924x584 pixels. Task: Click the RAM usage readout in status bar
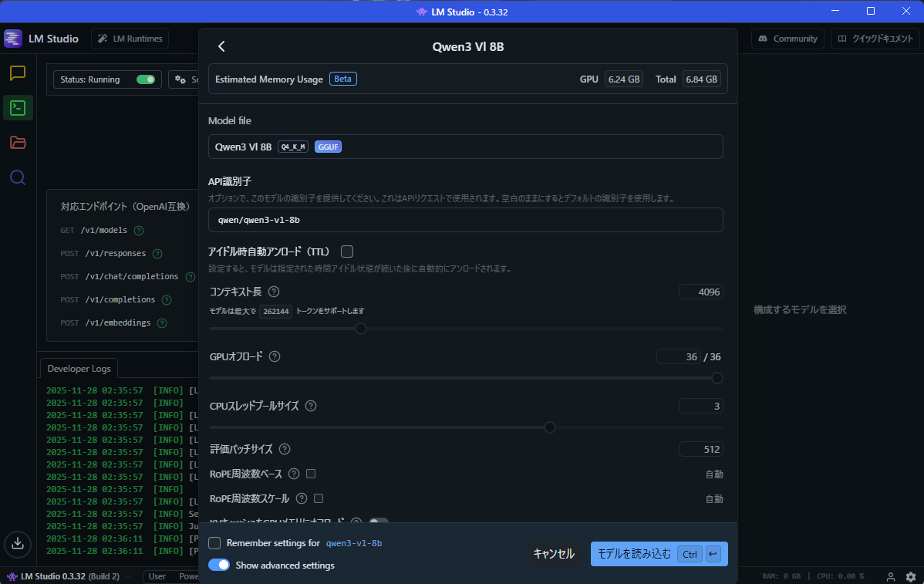coord(781,576)
